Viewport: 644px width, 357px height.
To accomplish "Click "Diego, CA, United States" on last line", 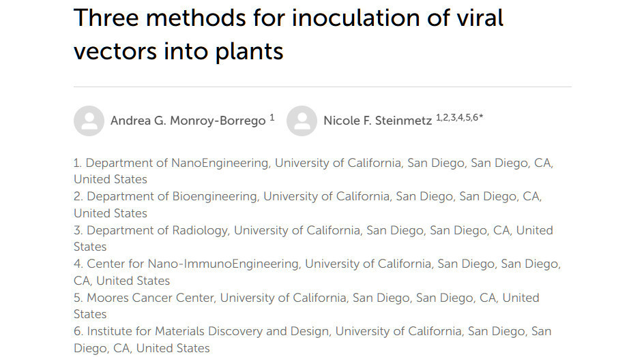I will 142,348.
